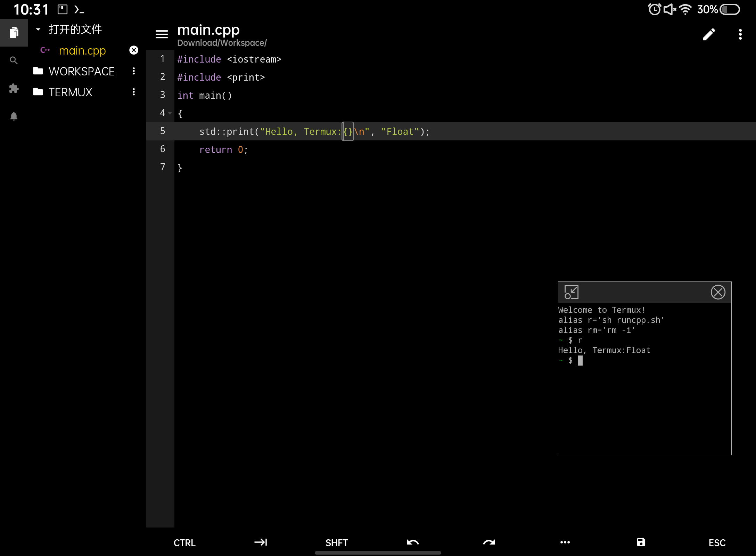Viewport: 756px width, 556px height.
Task: Open the search sidebar icon
Action: (14, 60)
